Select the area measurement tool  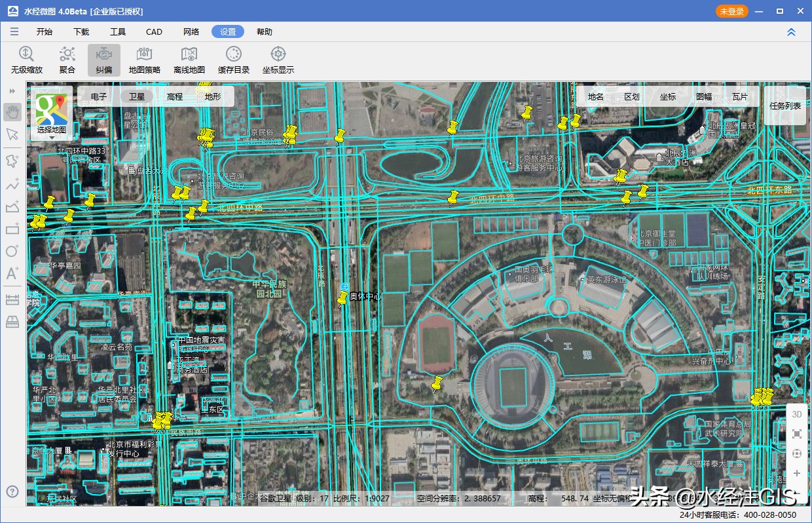12,321
